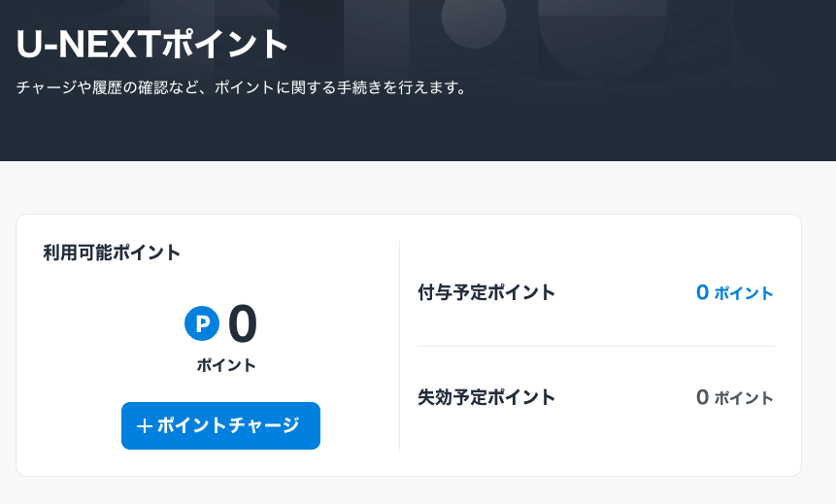Click the gray ポイント unit in 失効予定 row
This screenshot has height=504, width=836.
coord(744,398)
